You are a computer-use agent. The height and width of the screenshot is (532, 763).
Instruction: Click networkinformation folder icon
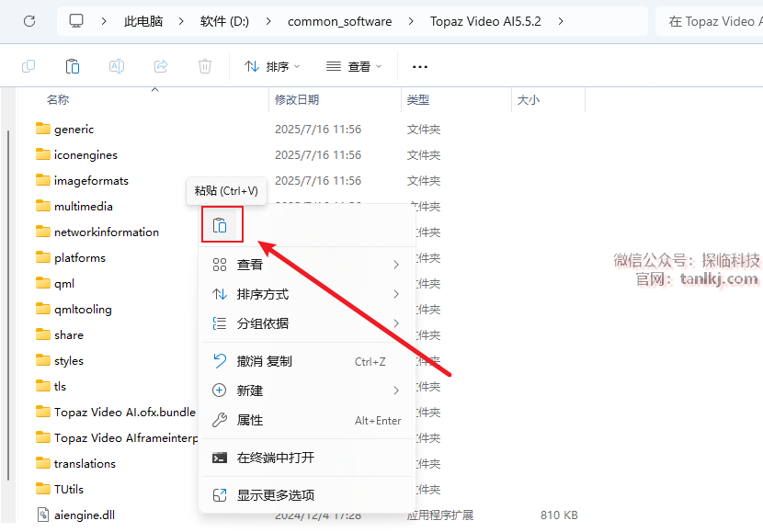coord(43,232)
